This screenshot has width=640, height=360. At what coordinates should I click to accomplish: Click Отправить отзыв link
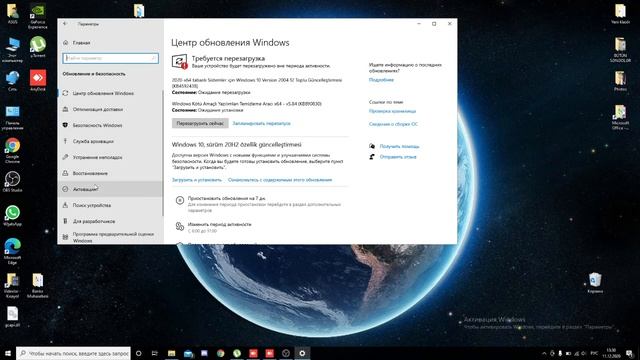pos(398,157)
